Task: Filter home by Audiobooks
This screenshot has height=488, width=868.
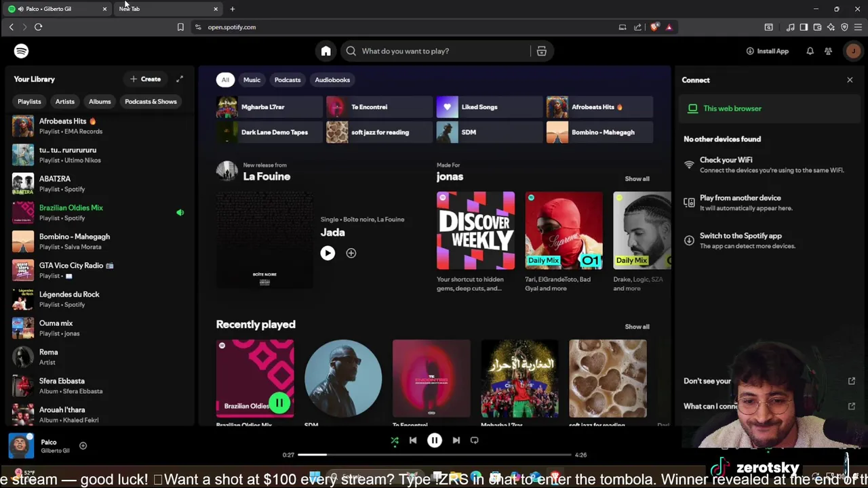Action: point(332,80)
